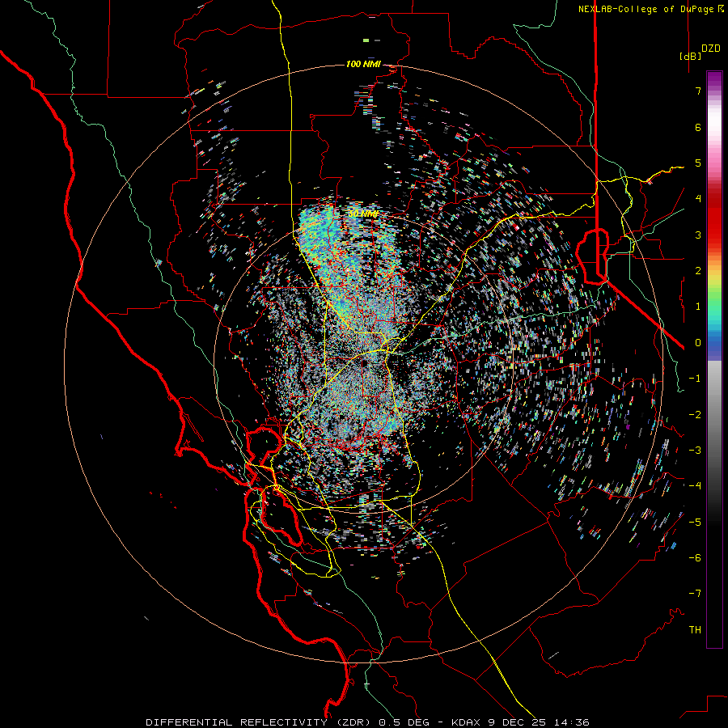Select the -1 dB scale label

(695, 379)
